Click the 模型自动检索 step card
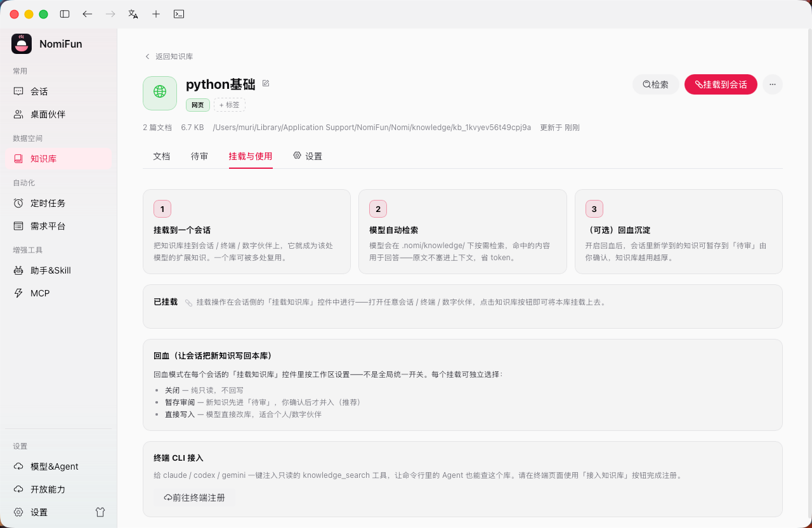Viewport: 812px width, 528px height. point(462,232)
